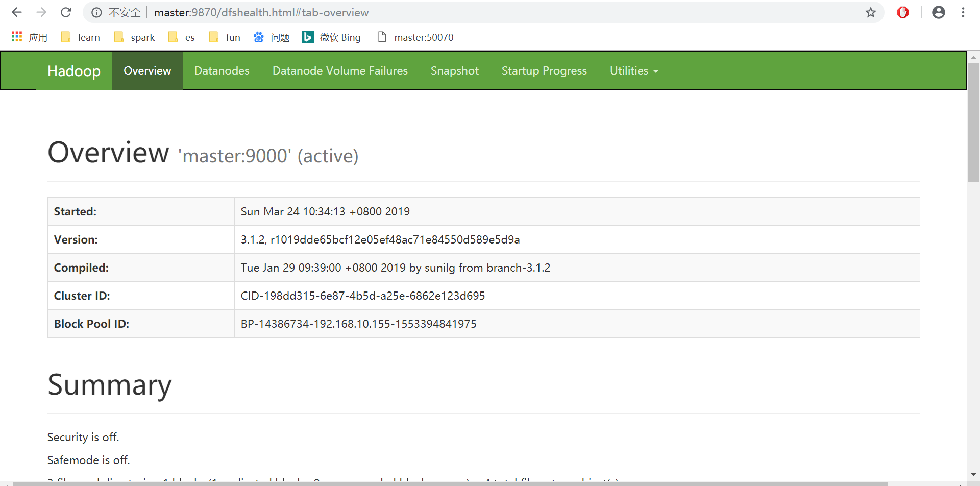Switch to the Datanodes tab
The height and width of the screenshot is (486, 980).
point(222,70)
